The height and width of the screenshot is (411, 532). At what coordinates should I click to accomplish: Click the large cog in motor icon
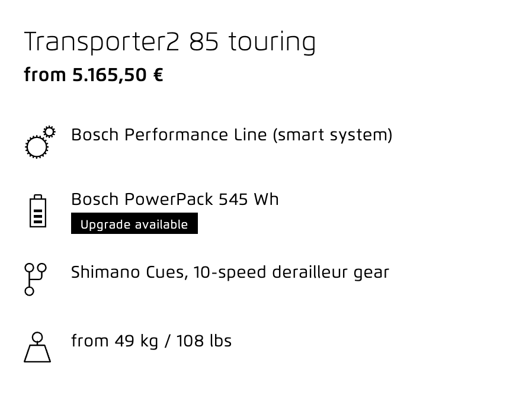(x=37, y=147)
